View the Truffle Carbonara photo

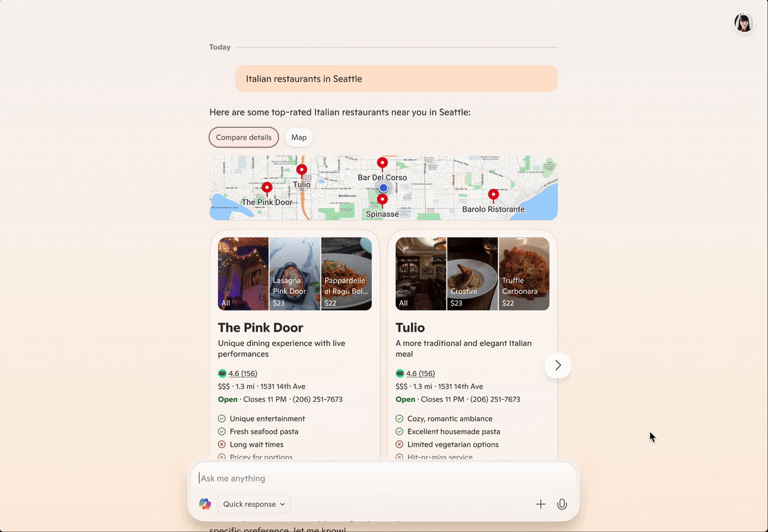pyautogui.click(x=524, y=273)
